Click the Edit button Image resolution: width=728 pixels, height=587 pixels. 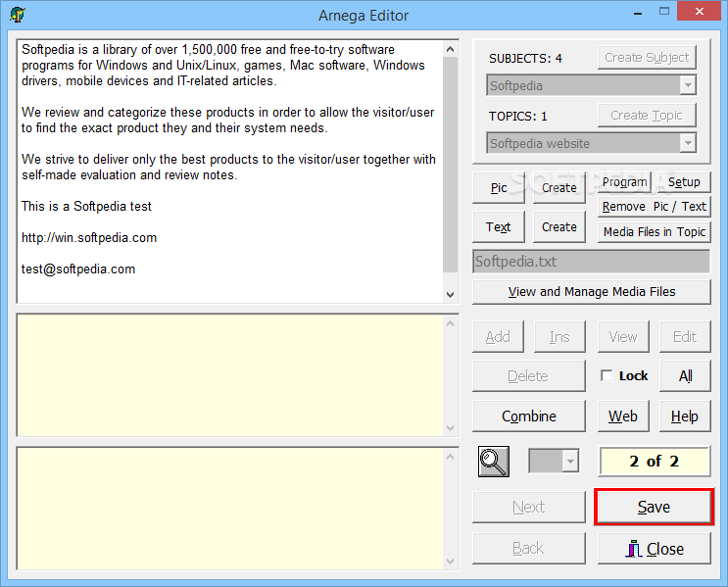[x=685, y=336]
